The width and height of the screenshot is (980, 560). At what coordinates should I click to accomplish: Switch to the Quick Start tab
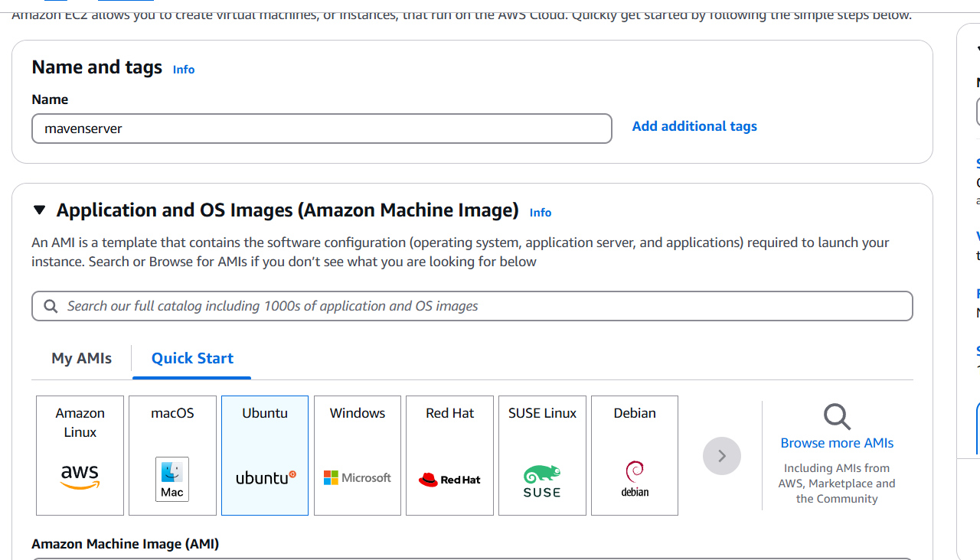[x=192, y=358]
